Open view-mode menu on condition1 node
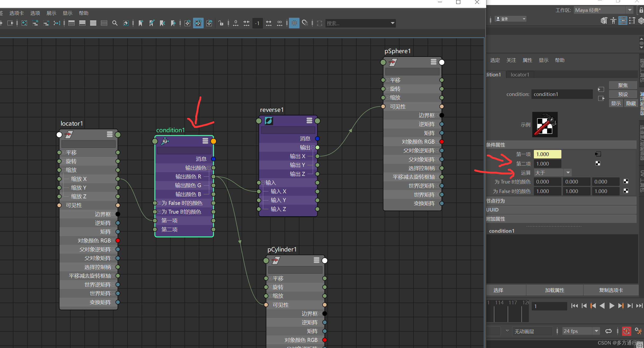 [x=205, y=141]
